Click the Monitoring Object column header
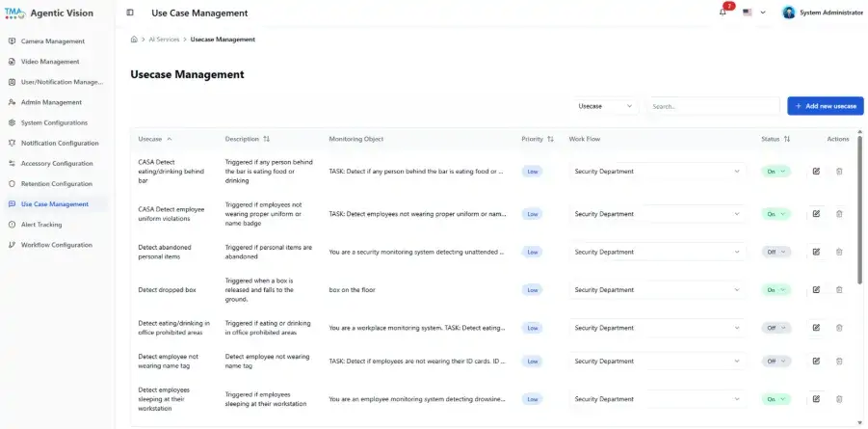 355,139
